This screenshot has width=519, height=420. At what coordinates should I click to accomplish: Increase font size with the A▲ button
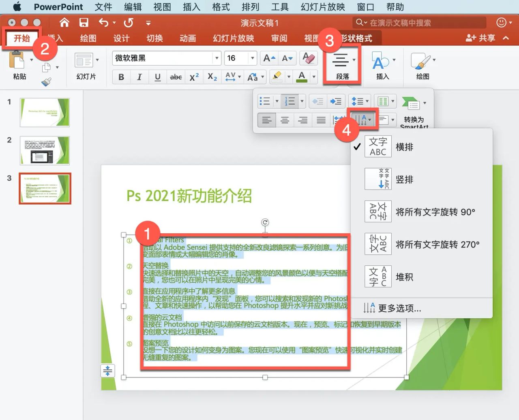[269, 58]
